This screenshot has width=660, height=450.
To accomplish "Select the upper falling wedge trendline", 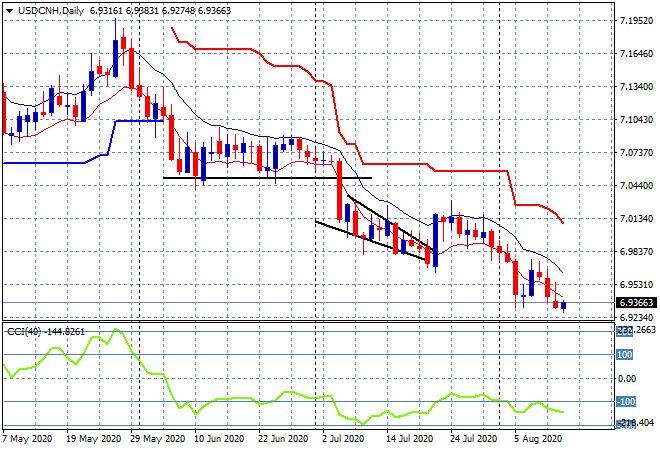I will coord(390,223).
